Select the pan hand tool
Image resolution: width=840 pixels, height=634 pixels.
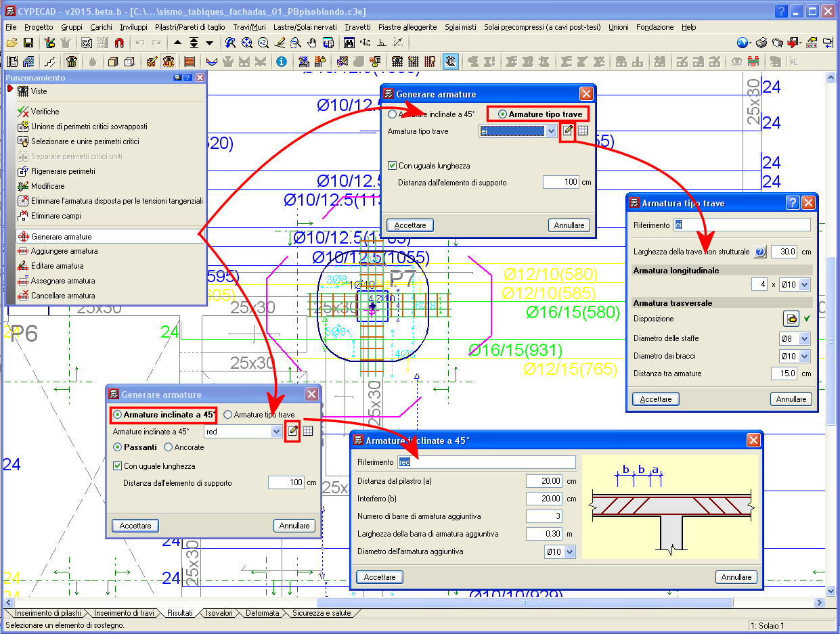coord(312,43)
